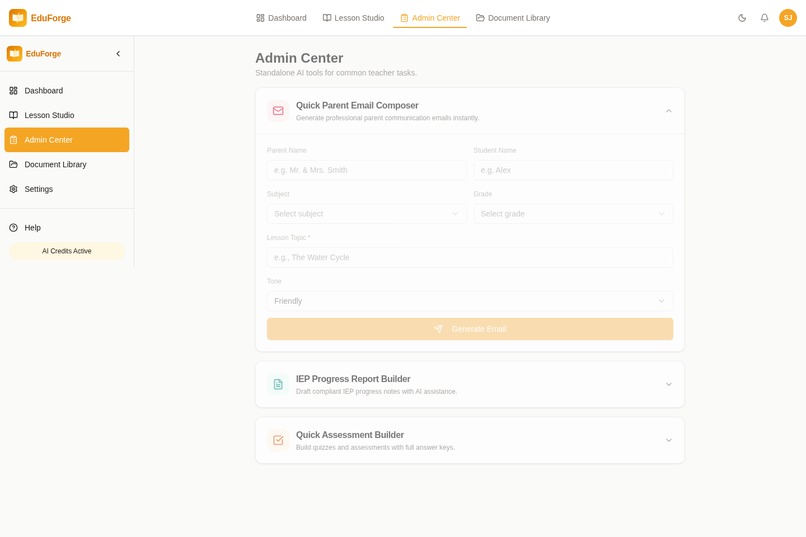This screenshot has height=537, width=806.
Task: Click the document icon for IEP Progress Report Builder
Action: tap(278, 384)
